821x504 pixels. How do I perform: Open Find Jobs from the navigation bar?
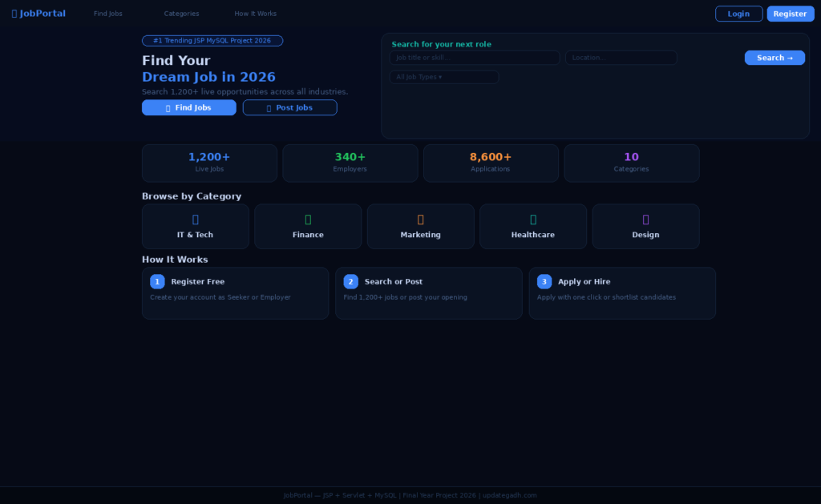[x=107, y=13]
